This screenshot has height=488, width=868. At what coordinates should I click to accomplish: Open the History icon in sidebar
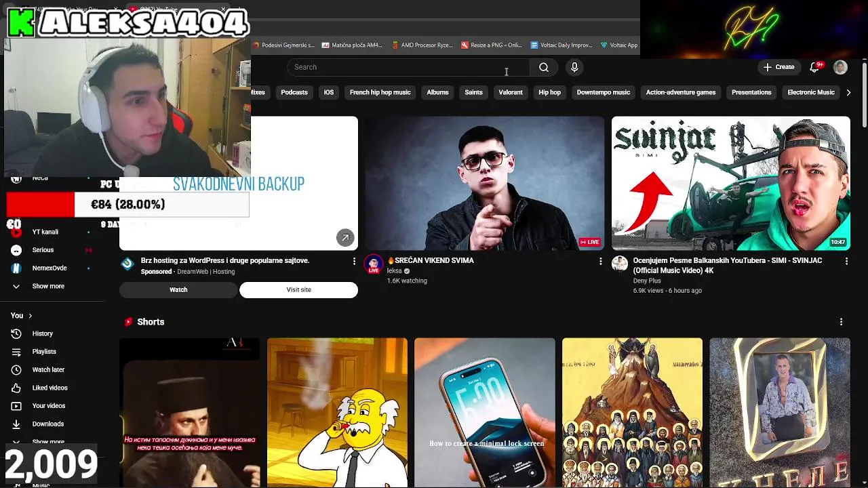tap(16, 333)
